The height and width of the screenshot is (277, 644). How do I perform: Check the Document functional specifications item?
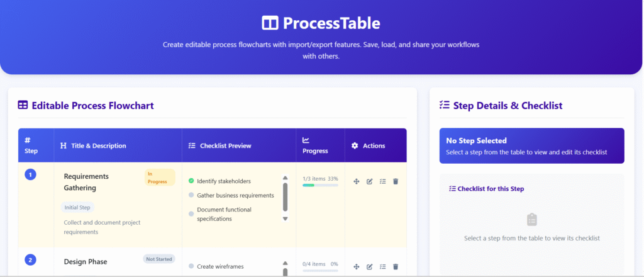coord(191,214)
